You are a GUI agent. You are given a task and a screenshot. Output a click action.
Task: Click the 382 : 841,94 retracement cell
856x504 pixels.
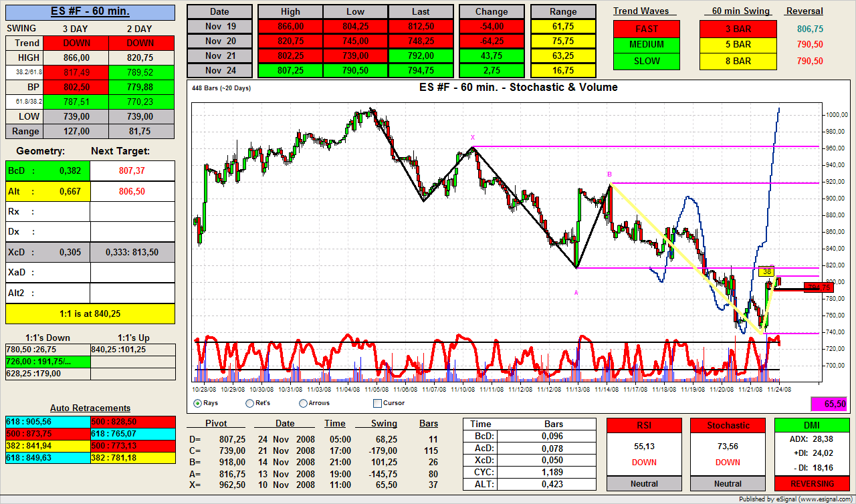[47, 445]
